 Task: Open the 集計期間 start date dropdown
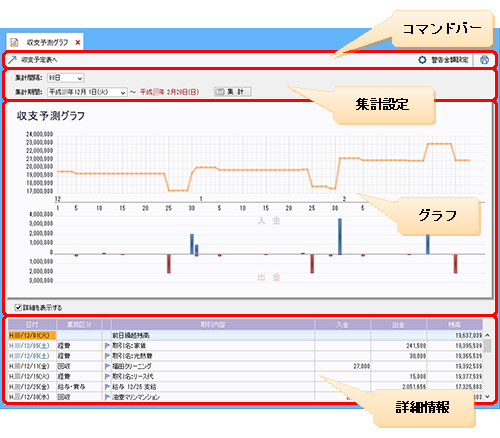click(87, 92)
